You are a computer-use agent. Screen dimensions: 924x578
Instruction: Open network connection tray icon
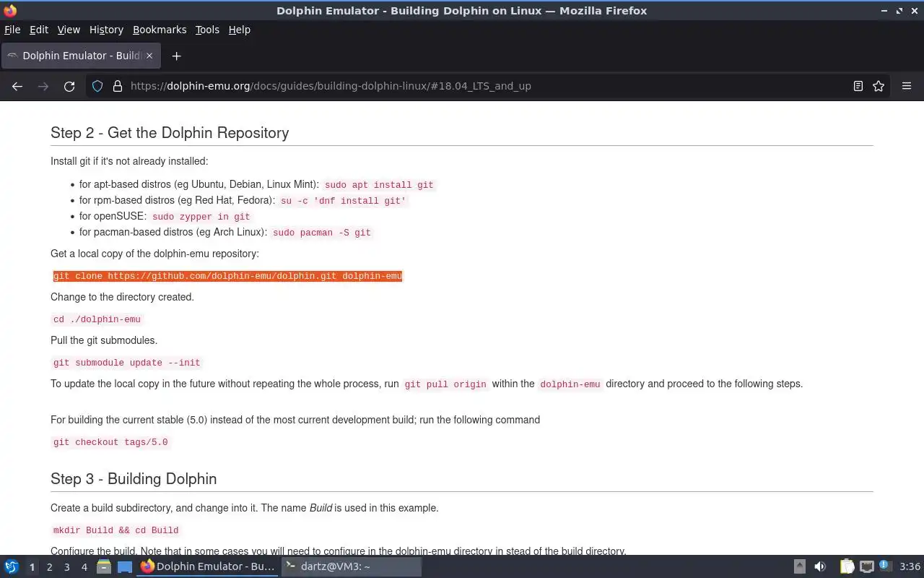[x=867, y=567]
